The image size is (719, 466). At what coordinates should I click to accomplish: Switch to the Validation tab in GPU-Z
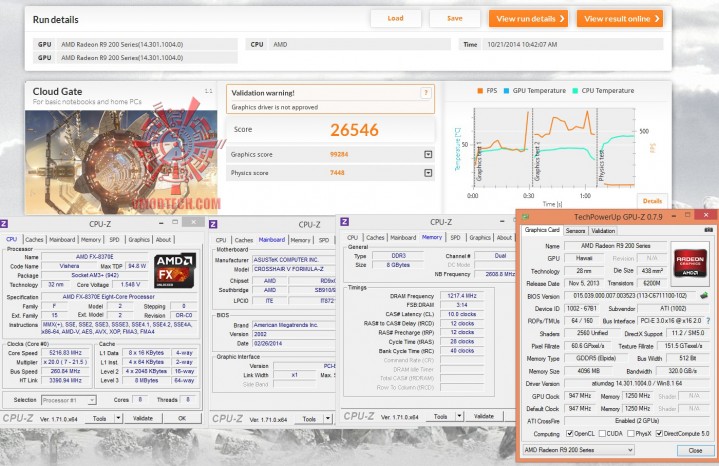tap(603, 231)
